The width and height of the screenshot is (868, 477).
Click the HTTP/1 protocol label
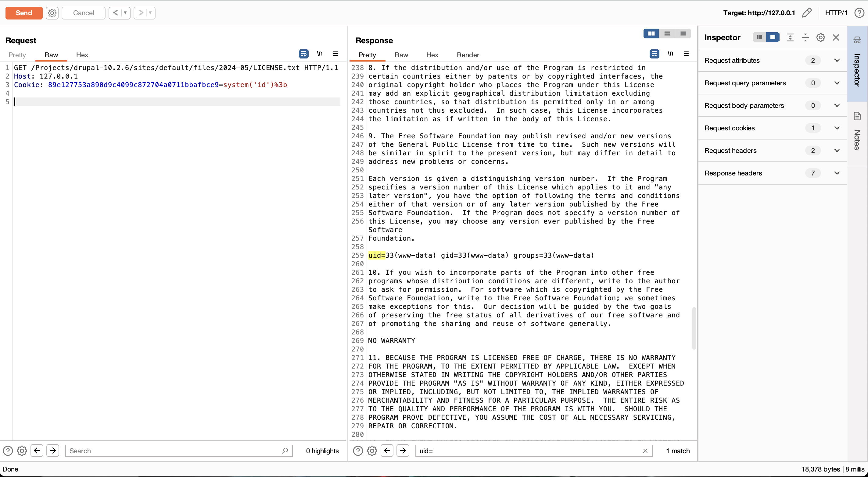click(836, 13)
